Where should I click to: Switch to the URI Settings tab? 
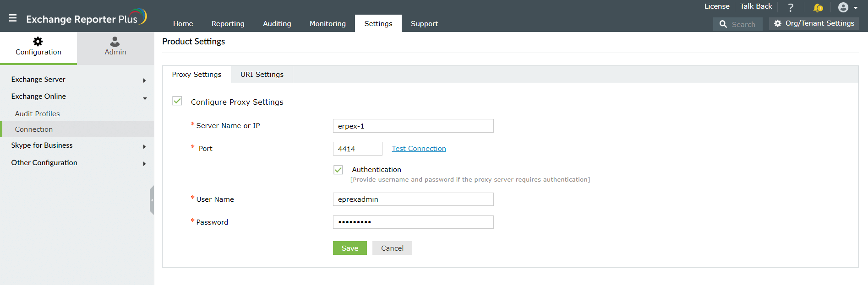[262, 75]
